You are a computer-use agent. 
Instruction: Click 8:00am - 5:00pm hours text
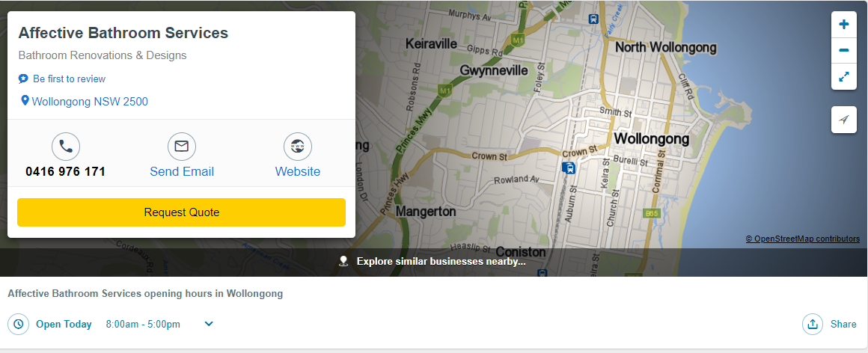click(x=143, y=325)
